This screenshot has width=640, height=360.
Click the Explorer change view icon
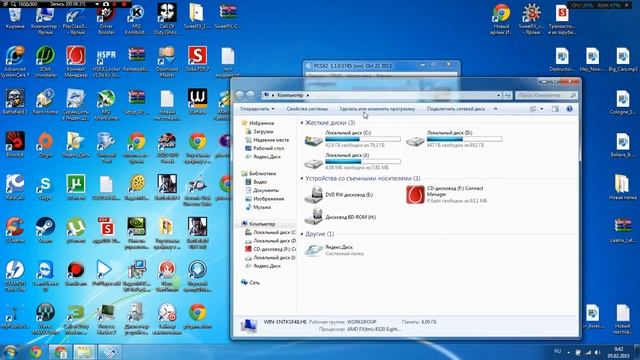point(533,109)
